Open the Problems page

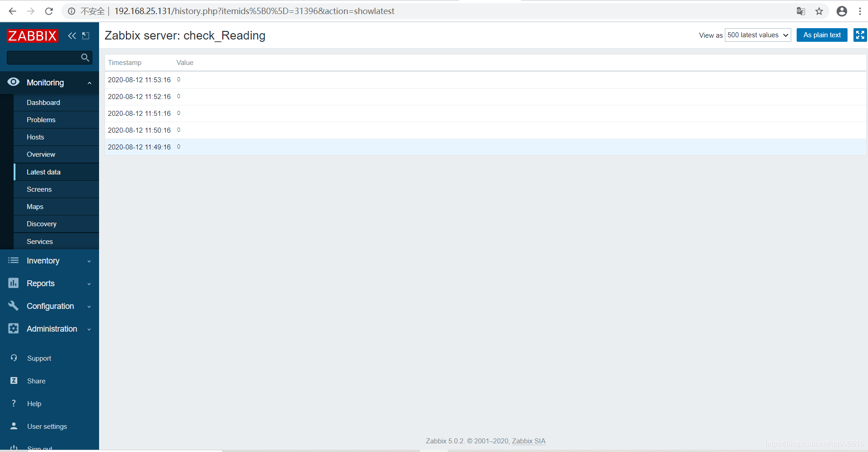tap(41, 120)
